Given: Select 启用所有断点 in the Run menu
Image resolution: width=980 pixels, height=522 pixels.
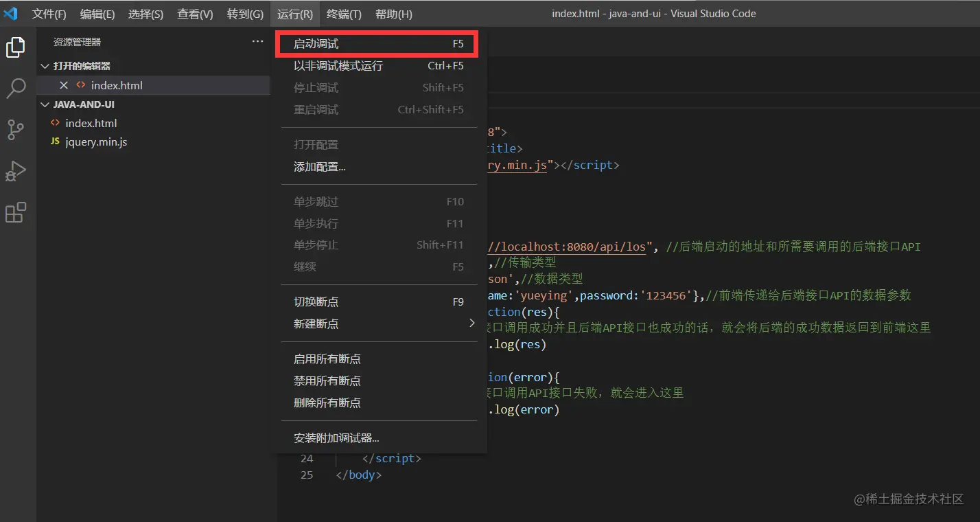Looking at the screenshot, I should coord(379,359).
